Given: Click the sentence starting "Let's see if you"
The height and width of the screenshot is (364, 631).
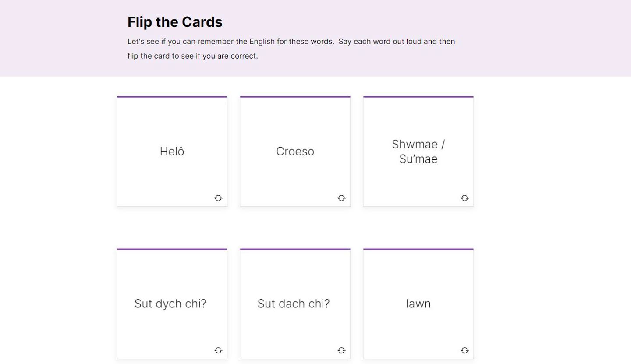Looking at the screenshot, I should point(291,42).
